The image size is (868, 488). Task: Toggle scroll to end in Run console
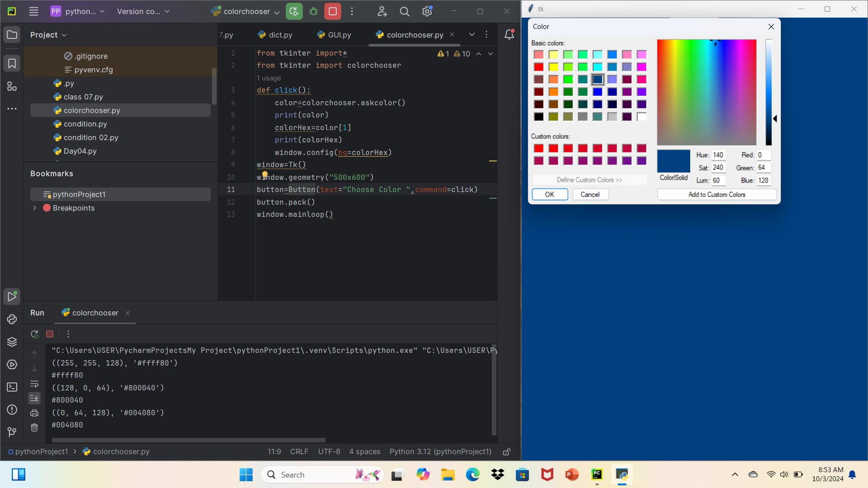(34, 398)
